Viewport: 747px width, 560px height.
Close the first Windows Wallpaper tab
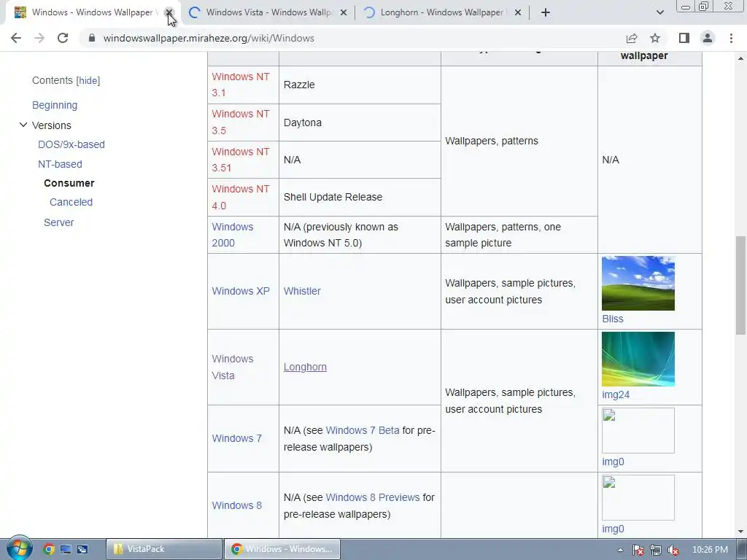(169, 12)
